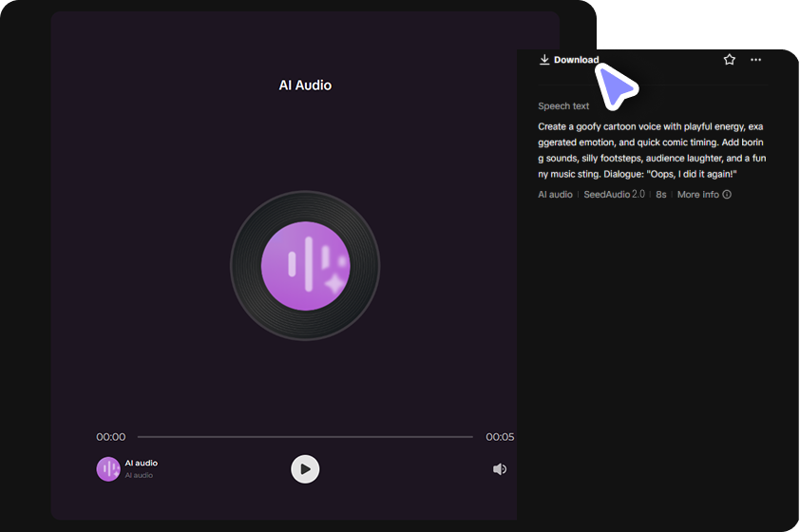
Task: Click the vinyl record AI audio artwork
Action: click(305, 266)
